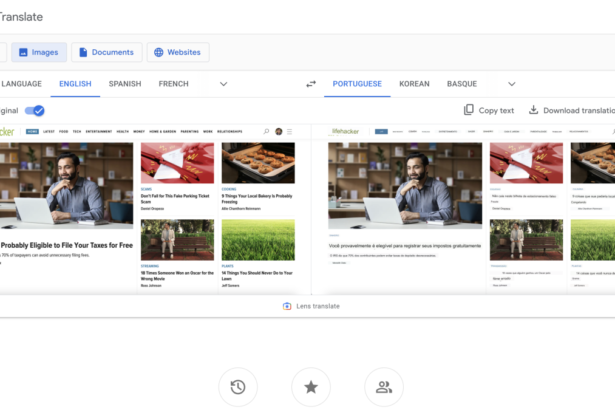Screen dimensions: 615x410
Task: Swap source and target languages
Action: 311,84
